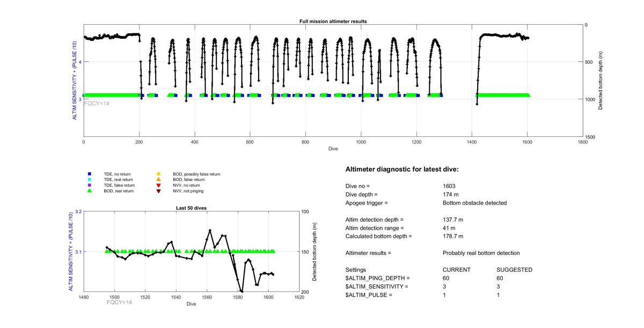Click the red inverted triangle NVV no return marker
Screen dimensions: 644x328
pos(158,185)
